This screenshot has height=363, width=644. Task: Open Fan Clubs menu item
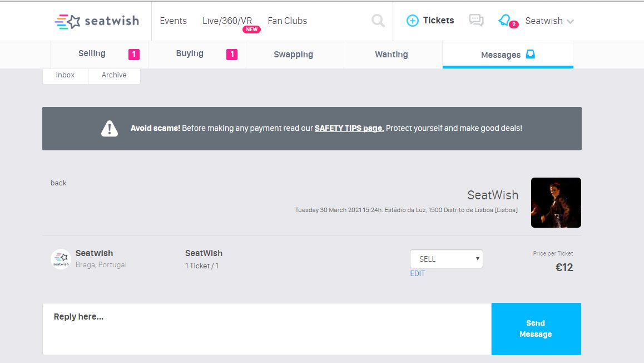[x=288, y=21]
